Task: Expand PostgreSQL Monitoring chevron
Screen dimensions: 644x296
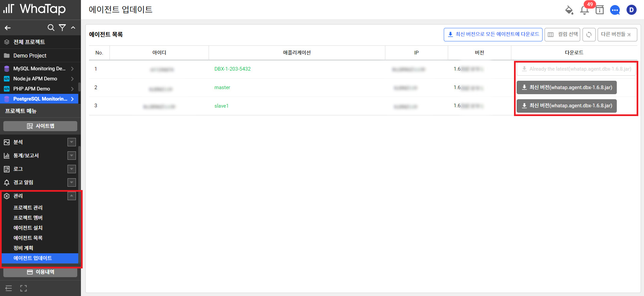Action: pos(72,99)
